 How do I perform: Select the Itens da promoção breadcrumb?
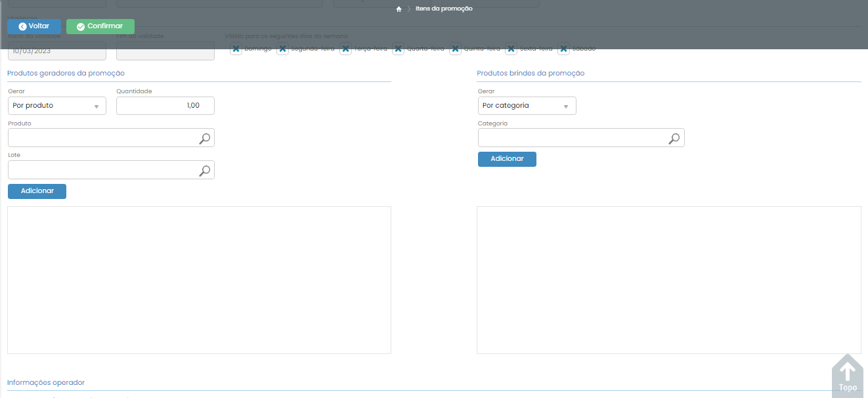[444, 9]
